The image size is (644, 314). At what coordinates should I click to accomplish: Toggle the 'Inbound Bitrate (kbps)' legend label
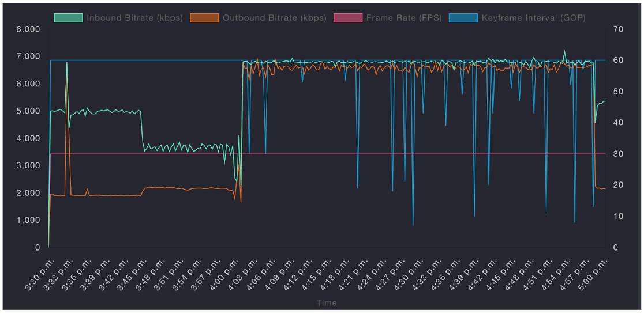(x=134, y=18)
